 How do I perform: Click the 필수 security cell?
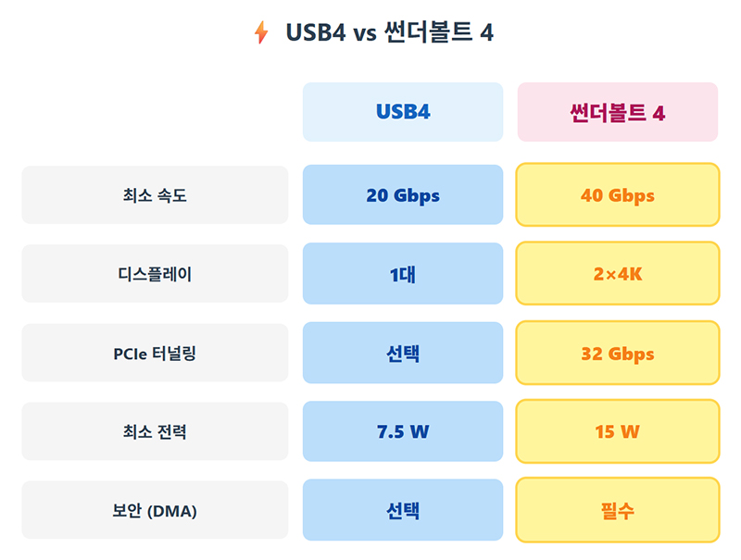coord(618,510)
